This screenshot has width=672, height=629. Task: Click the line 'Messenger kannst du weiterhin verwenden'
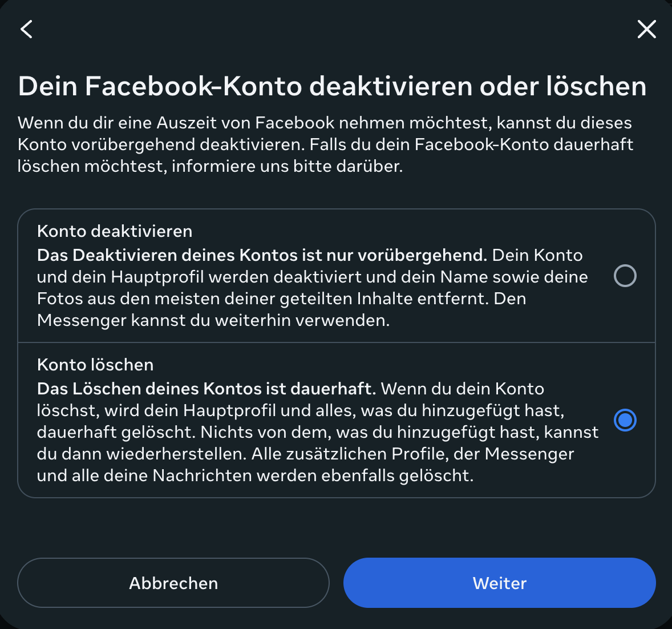point(213,320)
